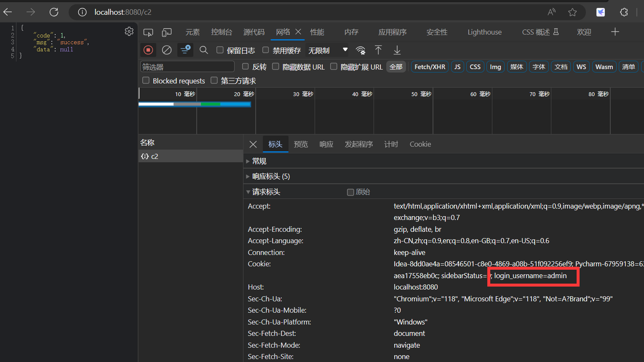
Task: Switch to the 预览 tab
Action: click(x=301, y=144)
